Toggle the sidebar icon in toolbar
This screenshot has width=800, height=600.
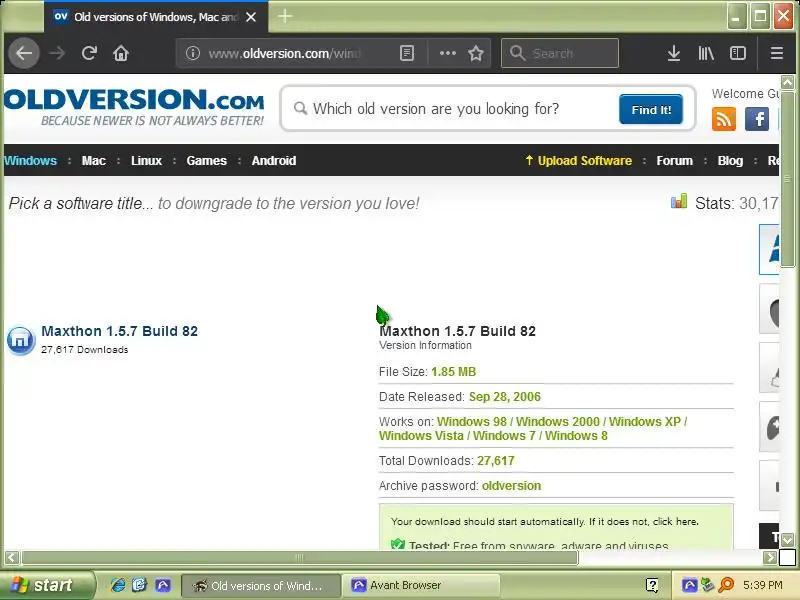pyautogui.click(x=738, y=53)
